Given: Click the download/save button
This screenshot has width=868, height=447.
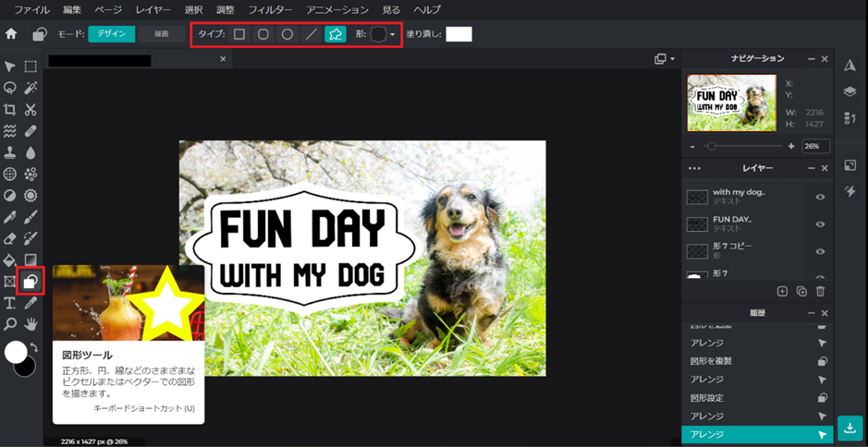Looking at the screenshot, I should (850, 429).
